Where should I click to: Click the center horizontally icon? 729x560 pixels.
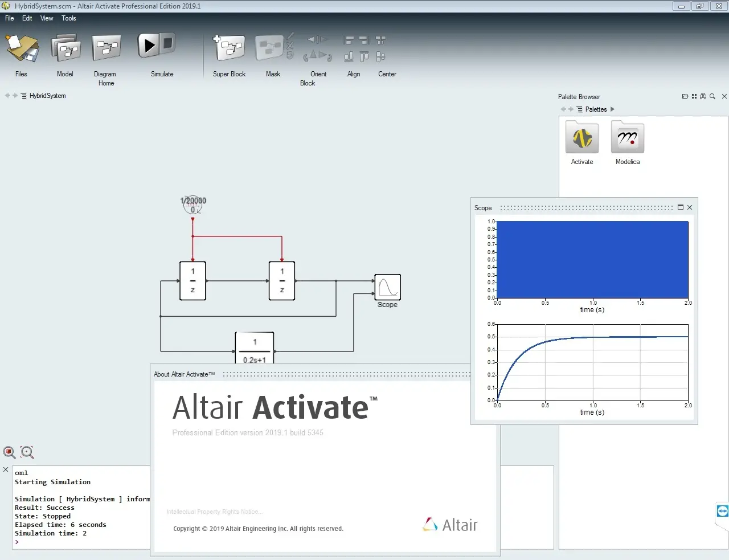(380, 40)
